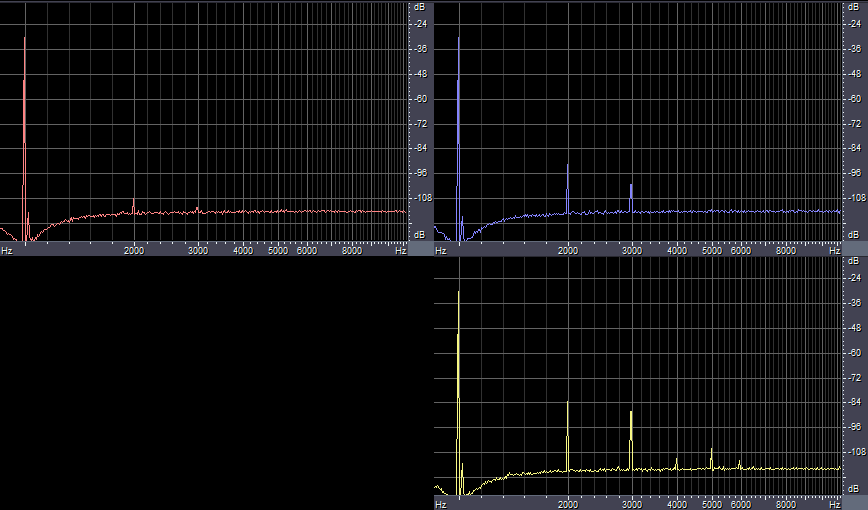Select the yellow graph's 3000 Hz harmonic peak
This screenshot has height=510, width=868.
point(631,441)
